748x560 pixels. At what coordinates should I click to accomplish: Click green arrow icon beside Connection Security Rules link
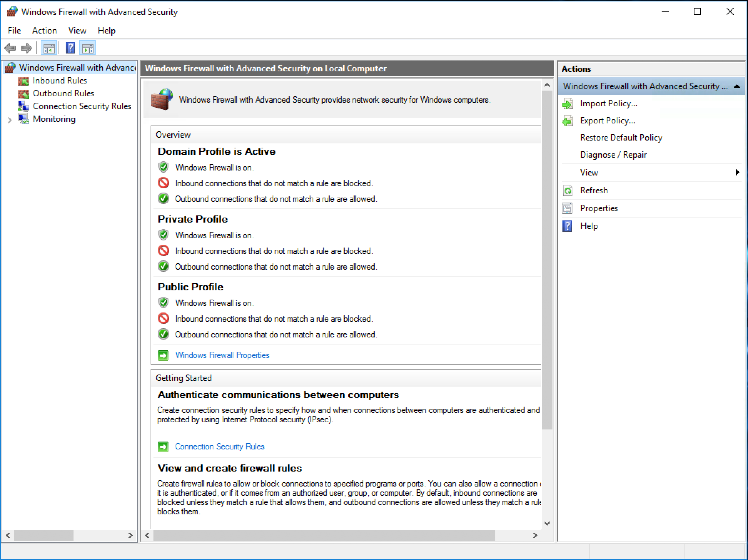pos(163,447)
